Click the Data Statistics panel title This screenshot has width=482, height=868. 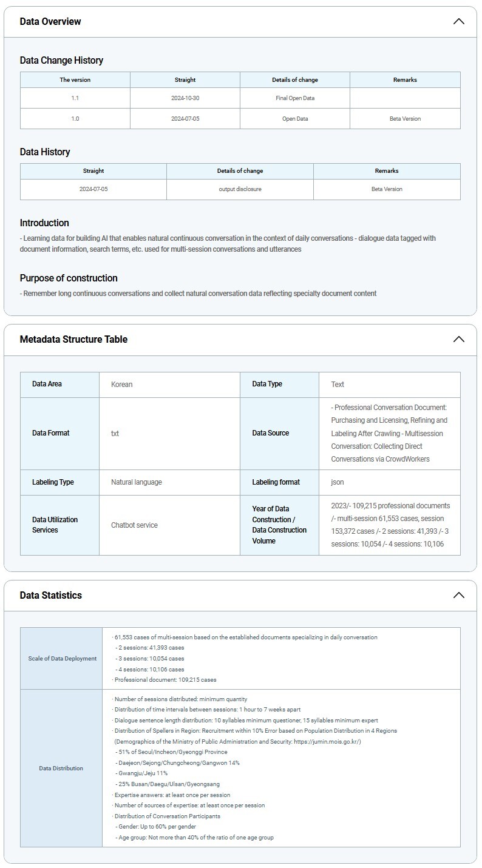pyautogui.click(x=50, y=596)
